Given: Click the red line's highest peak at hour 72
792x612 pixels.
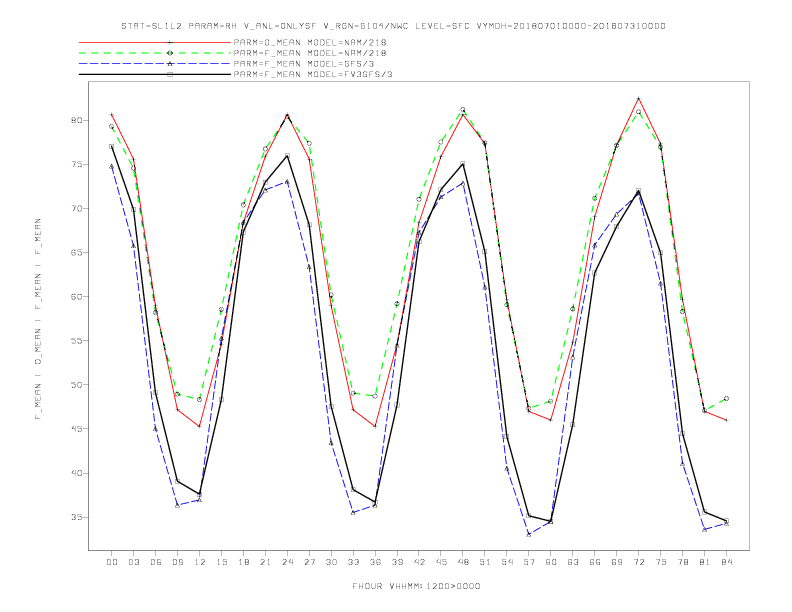Looking at the screenshot, I should [638, 98].
